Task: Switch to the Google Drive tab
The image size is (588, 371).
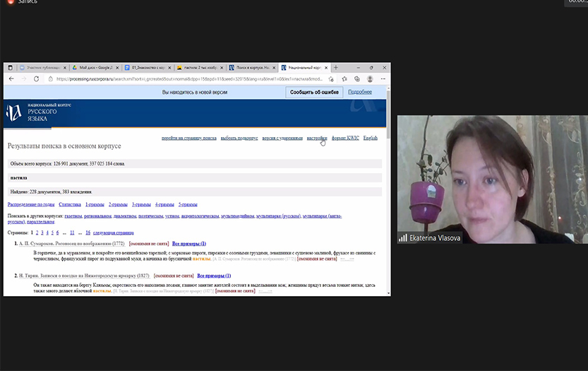Action: (95, 68)
